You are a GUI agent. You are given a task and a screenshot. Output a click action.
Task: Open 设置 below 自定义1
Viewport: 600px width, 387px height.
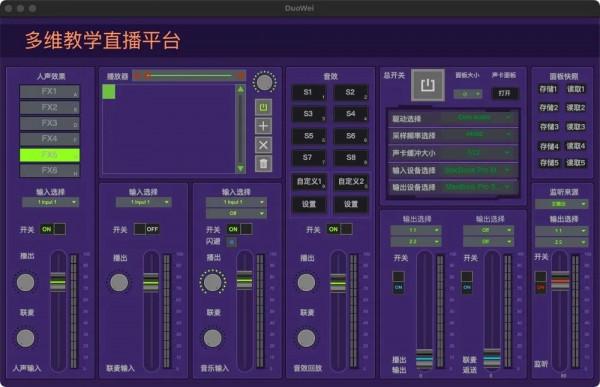coord(309,204)
